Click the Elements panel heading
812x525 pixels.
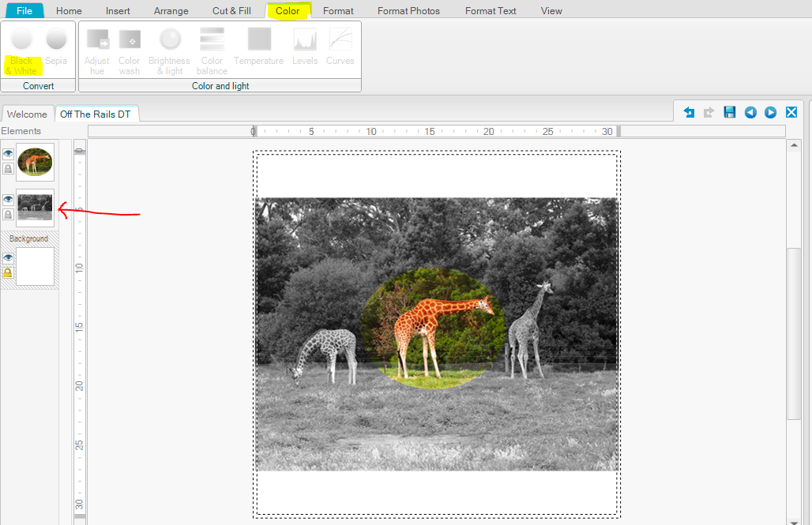coord(21,131)
